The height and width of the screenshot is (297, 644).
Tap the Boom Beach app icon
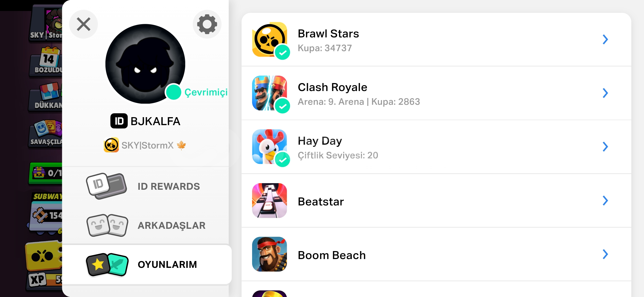[x=269, y=254]
